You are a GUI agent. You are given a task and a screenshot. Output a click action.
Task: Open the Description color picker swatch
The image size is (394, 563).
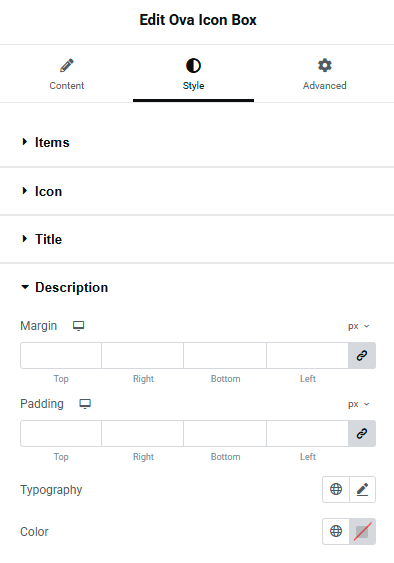coord(362,531)
